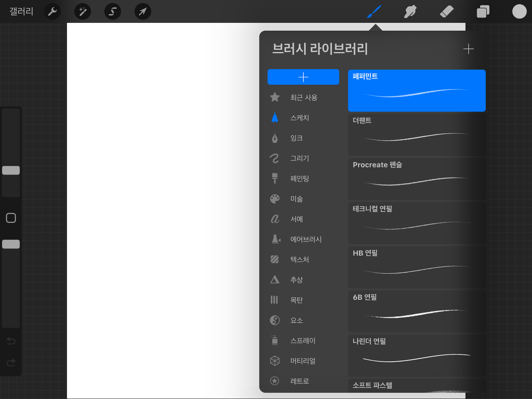Select the 소프트 파스텔 brush
Viewport: 532px width, 399px height.
[417, 386]
